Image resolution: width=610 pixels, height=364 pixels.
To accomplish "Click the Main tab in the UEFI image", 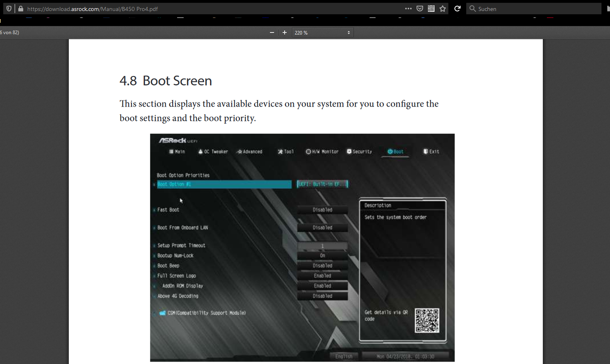I will (x=177, y=152).
